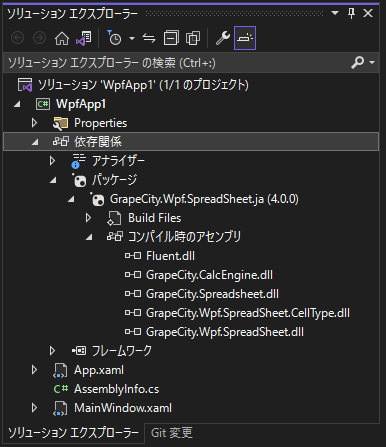Select the Properties node label
This screenshot has height=447, width=386.
point(100,123)
